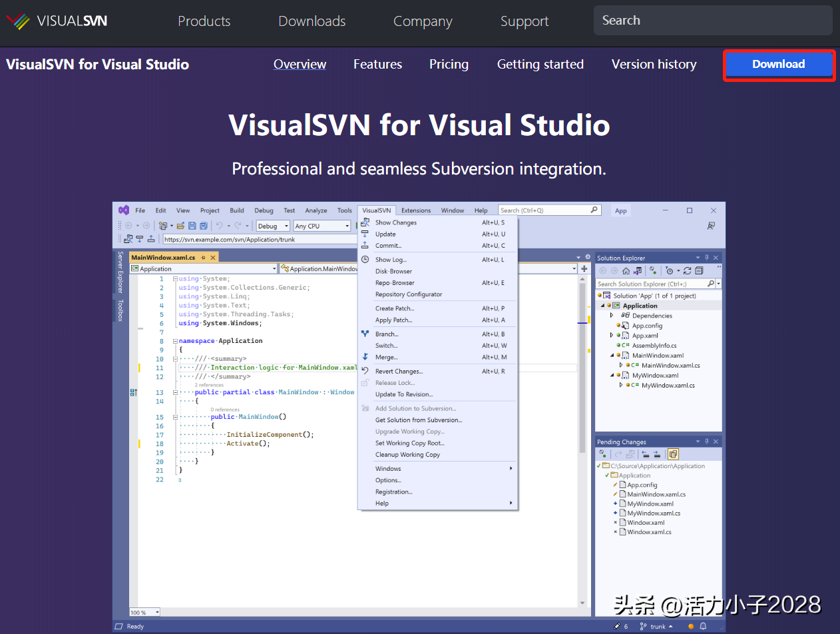Open the Products link in the top navigation
The height and width of the screenshot is (634, 840).
point(204,21)
